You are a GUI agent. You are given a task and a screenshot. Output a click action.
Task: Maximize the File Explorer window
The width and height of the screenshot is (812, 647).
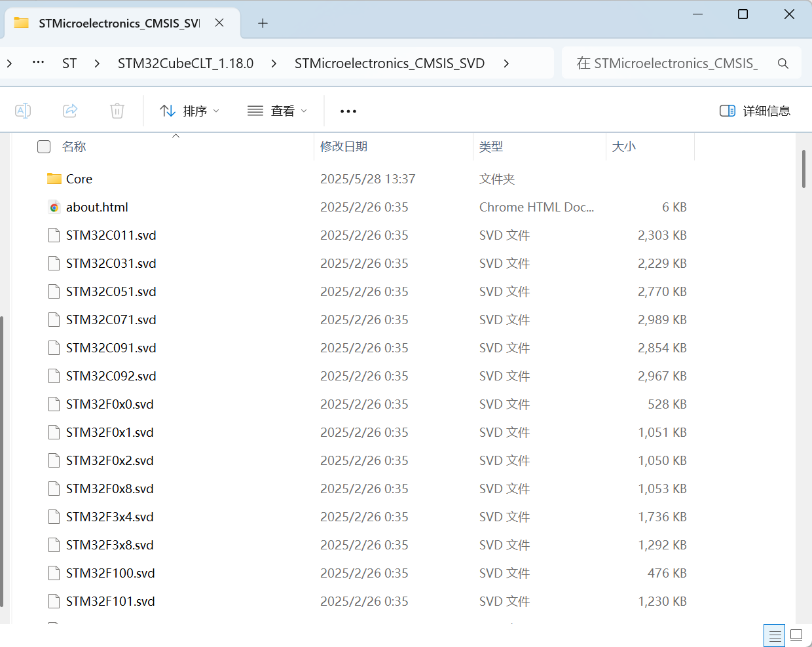(743, 14)
